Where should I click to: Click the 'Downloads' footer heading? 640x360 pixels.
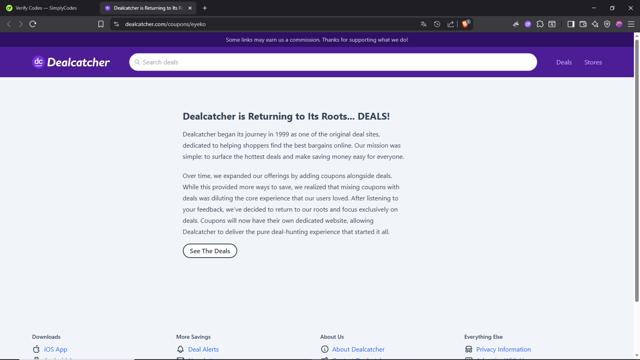tap(46, 337)
